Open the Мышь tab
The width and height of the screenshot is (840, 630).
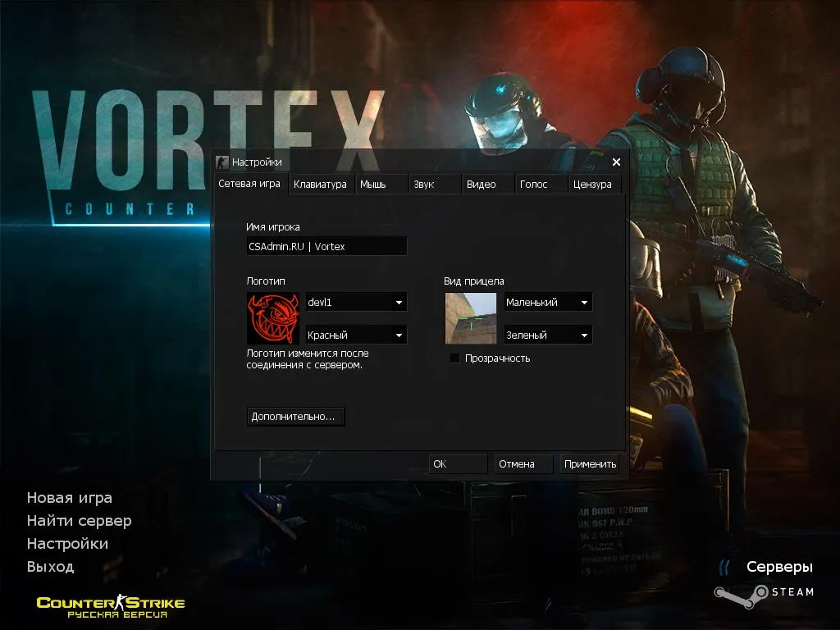[381, 185]
